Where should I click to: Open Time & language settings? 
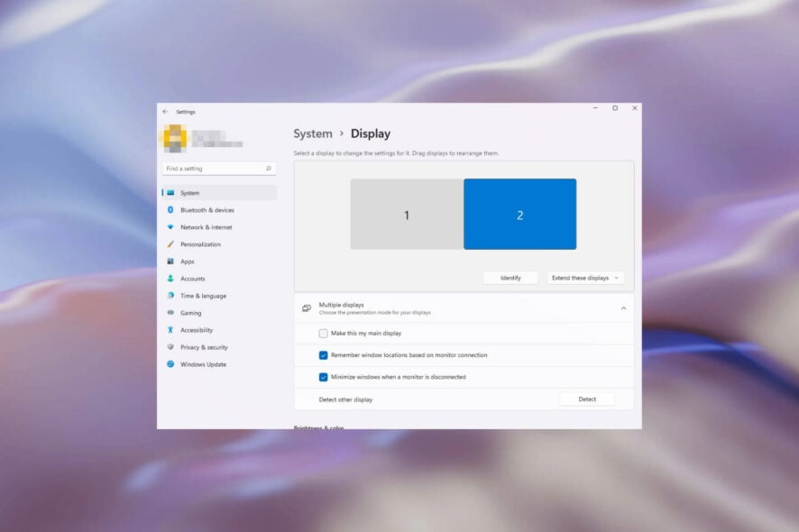219,296
